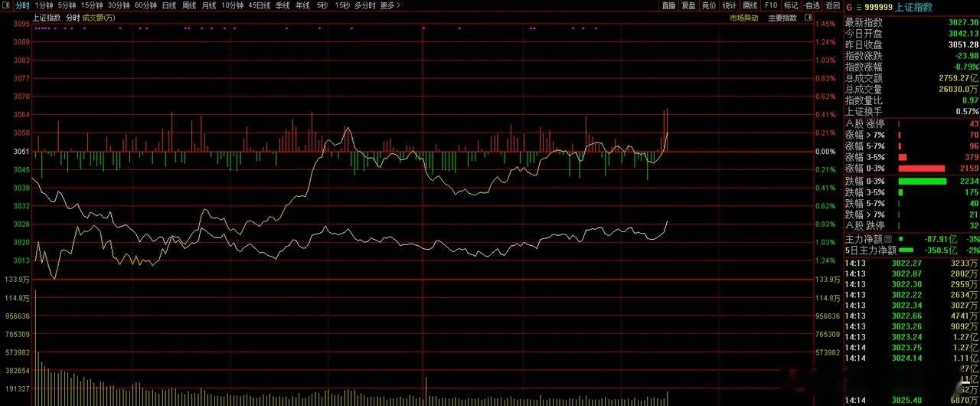Switch to the 5分钟 period
The image size is (980, 406).
[x=67, y=5]
